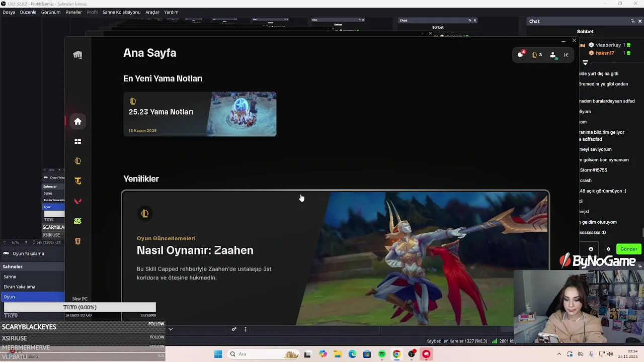Open the volume icon in system tray
Image resolution: width=644 pixels, height=362 pixels.
point(610,354)
